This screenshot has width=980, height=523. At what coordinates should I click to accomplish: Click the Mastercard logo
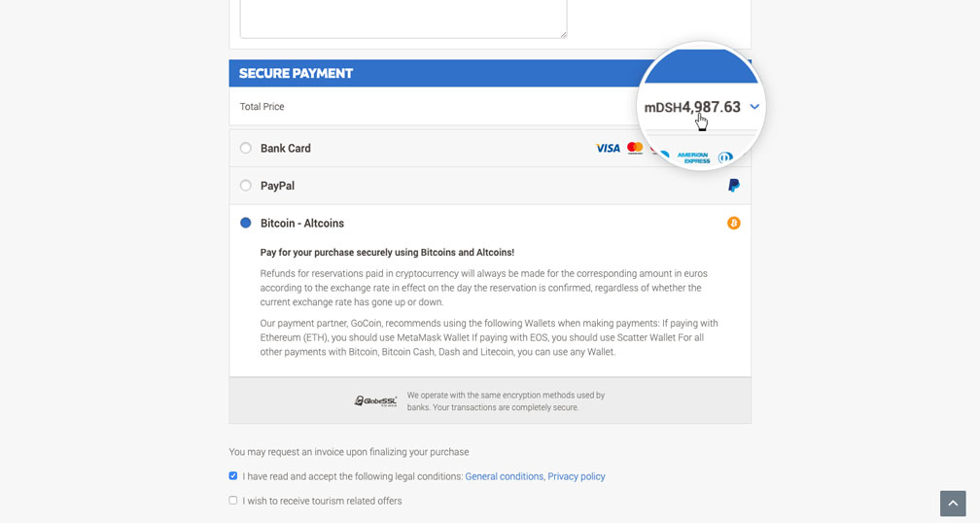pyautogui.click(x=635, y=148)
